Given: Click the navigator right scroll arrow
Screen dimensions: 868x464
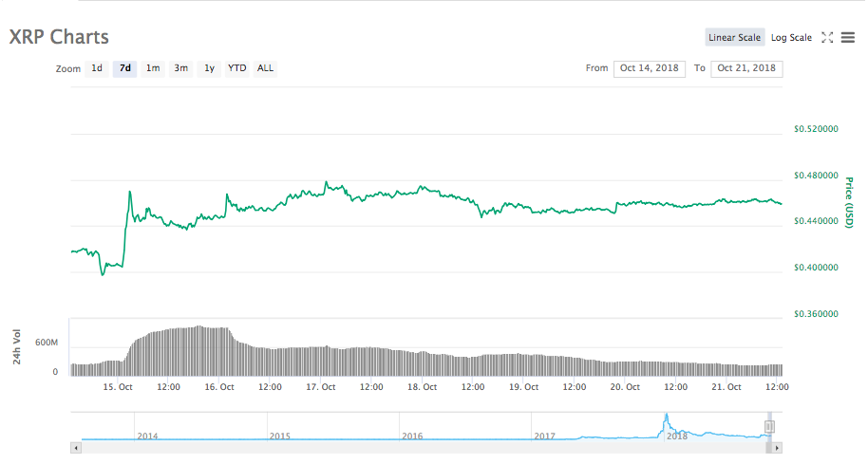Looking at the screenshot, I should tap(777, 448).
